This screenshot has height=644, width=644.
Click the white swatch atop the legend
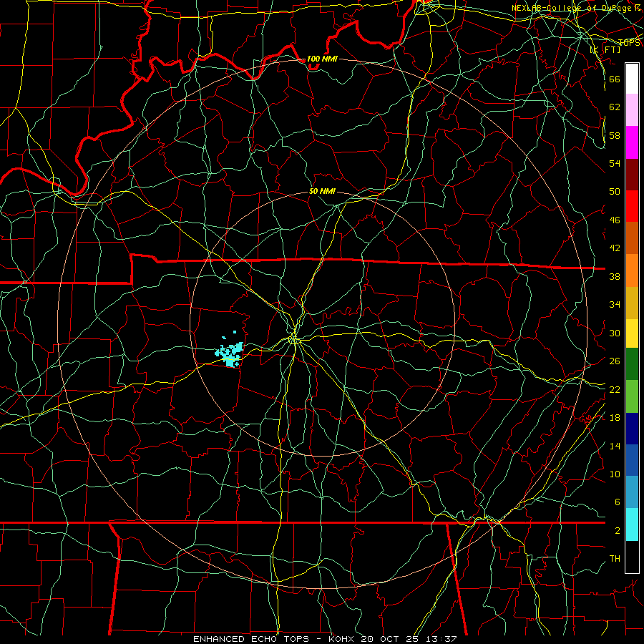click(632, 79)
